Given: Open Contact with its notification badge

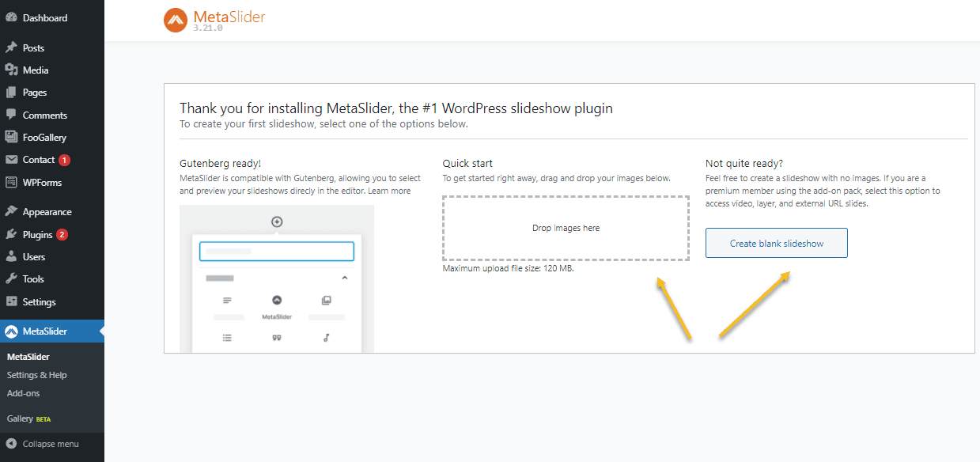Looking at the screenshot, I should [x=37, y=160].
